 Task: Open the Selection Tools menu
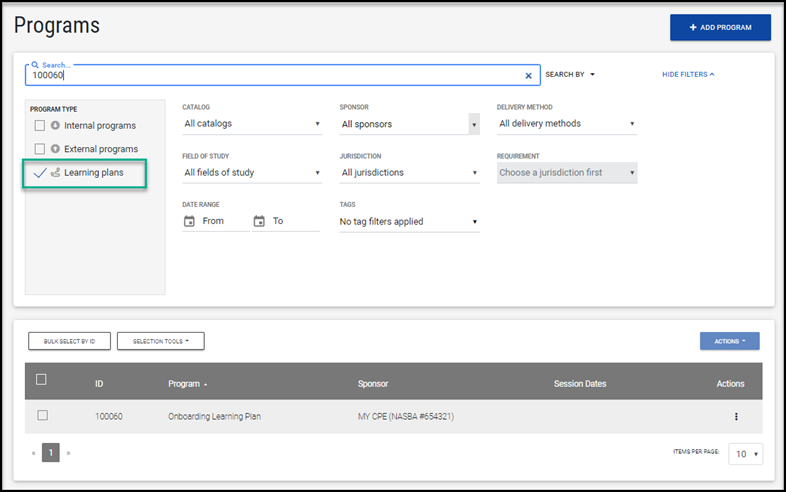point(160,341)
